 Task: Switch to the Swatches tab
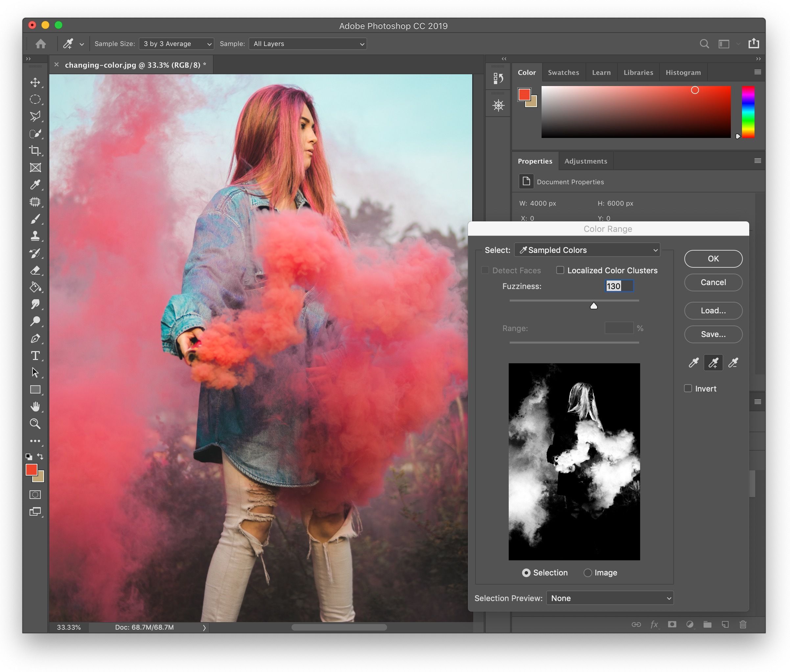coord(564,73)
